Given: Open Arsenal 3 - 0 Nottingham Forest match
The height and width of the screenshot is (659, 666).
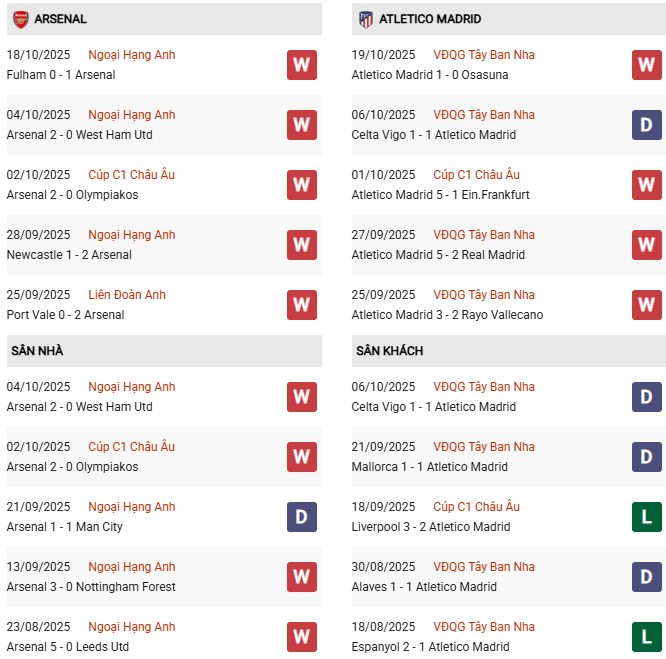Looking at the screenshot, I should pos(91,587).
